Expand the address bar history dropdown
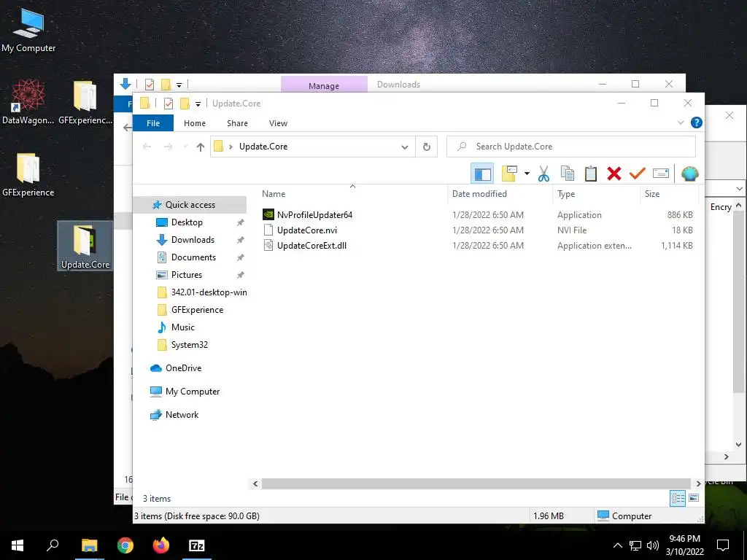Viewport: 747px width, 560px height. (404, 147)
